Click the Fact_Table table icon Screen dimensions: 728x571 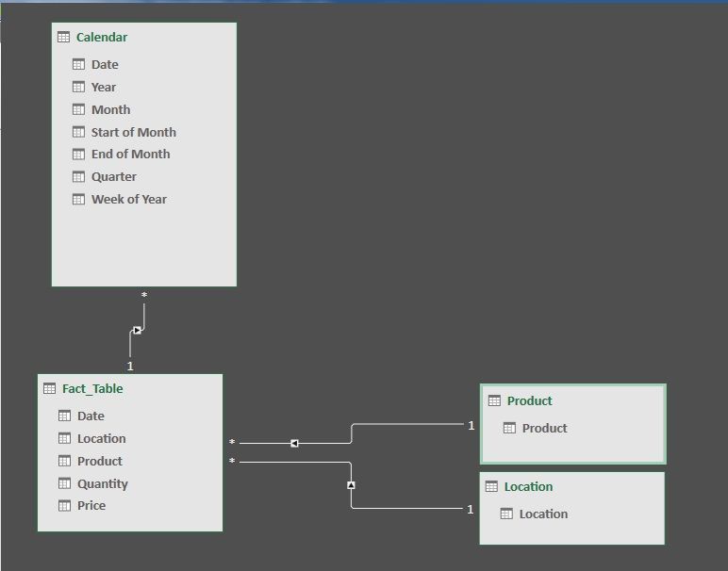point(49,388)
